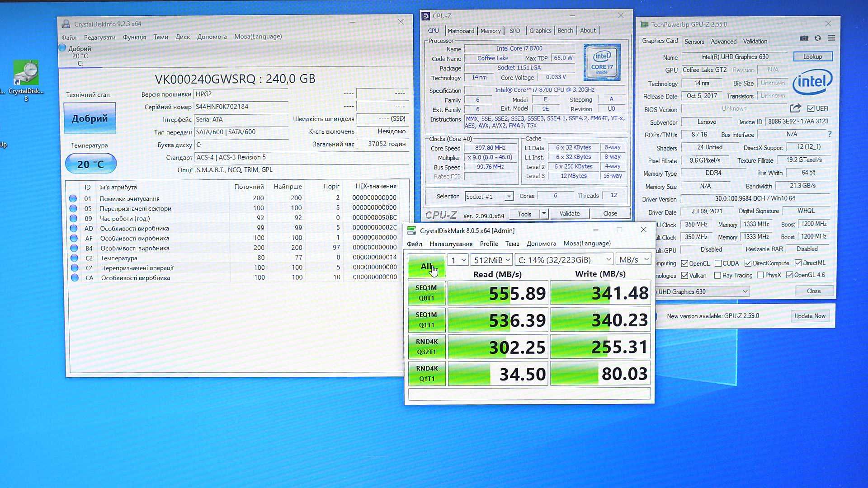Open the Налаштування menu in CrystalDiskMark
Viewport: 868px width, 488px height.
[451, 244]
